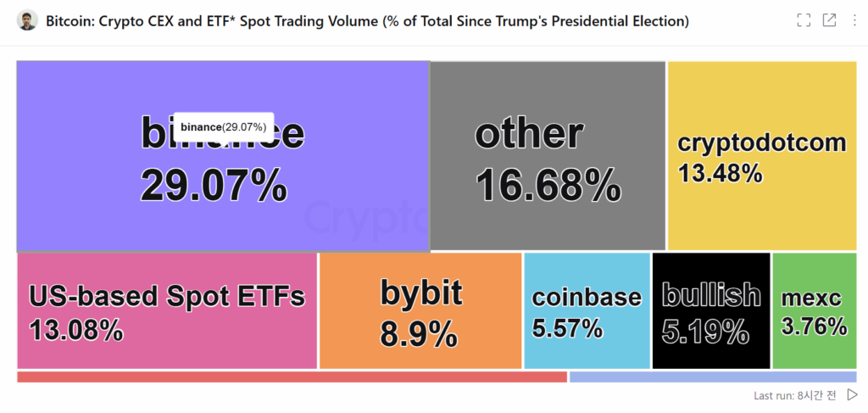
Task: Click the Last run timestamp text
Action: [797, 395]
